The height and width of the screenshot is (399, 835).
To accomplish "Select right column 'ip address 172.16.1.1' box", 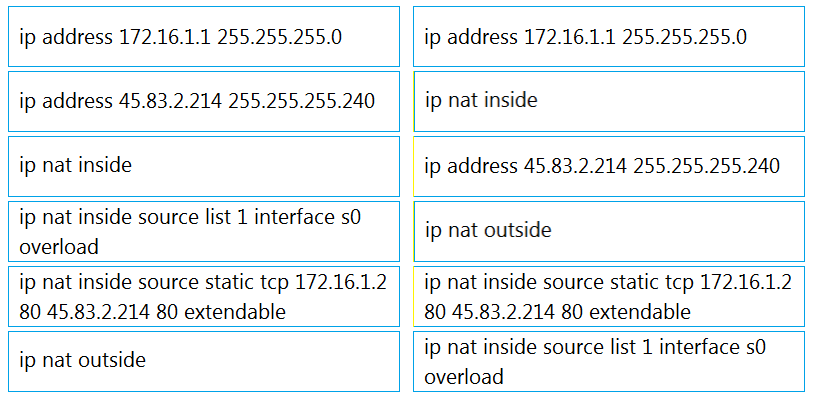I will [x=609, y=37].
